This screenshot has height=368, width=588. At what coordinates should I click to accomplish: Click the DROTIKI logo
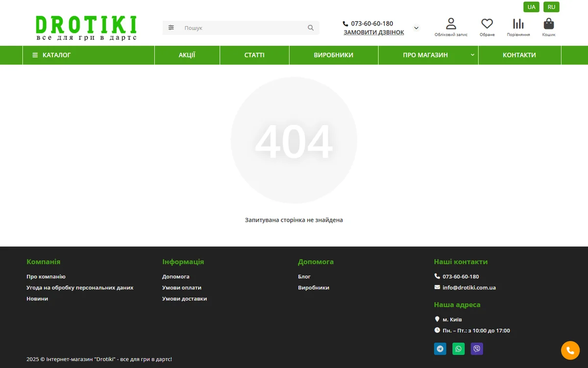[x=86, y=27]
